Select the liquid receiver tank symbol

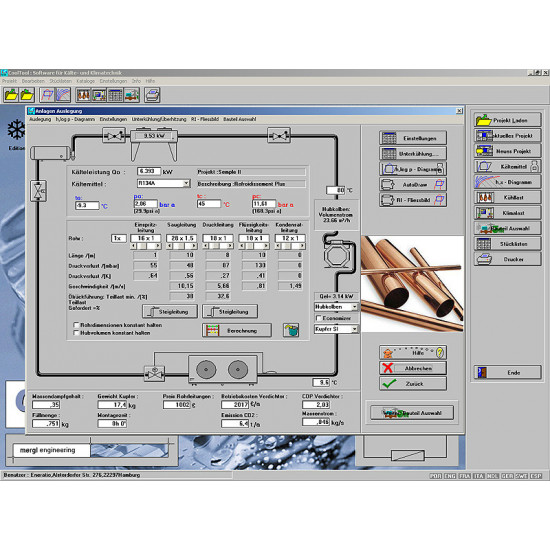coord(52,153)
